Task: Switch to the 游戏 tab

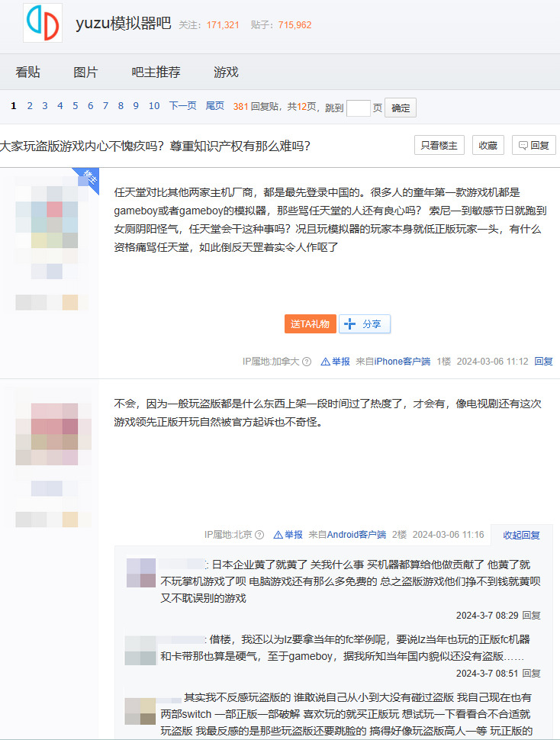Action: click(x=226, y=72)
